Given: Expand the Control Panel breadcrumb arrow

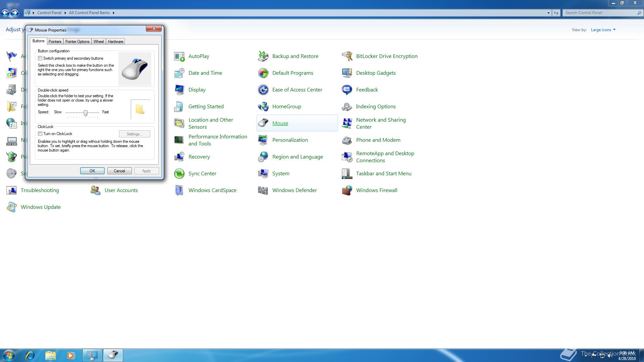Looking at the screenshot, I should [65, 13].
